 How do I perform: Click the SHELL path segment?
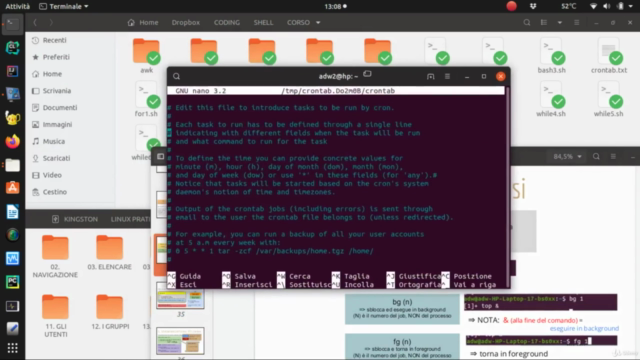(263, 22)
